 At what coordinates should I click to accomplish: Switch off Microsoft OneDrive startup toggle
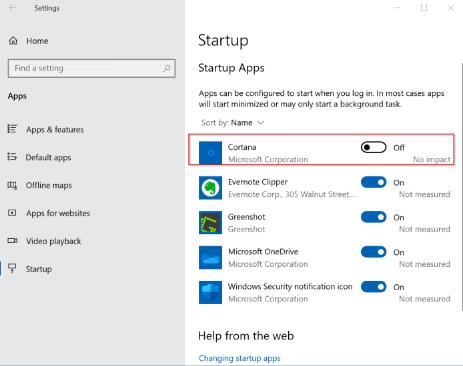pos(373,252)
